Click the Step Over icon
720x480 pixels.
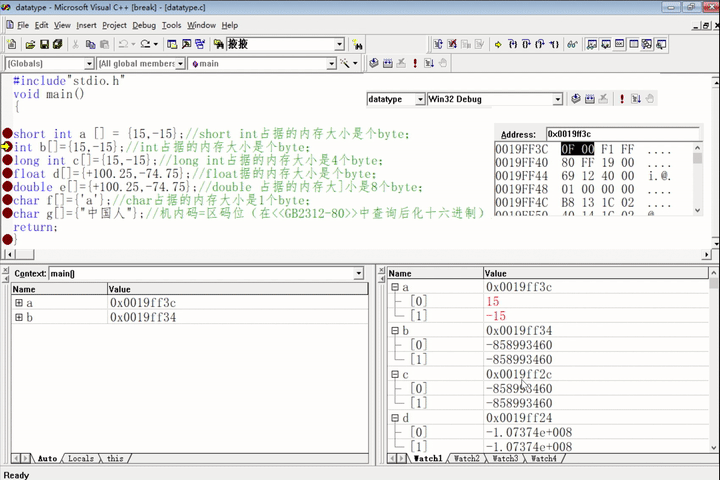pyautogui.click(x=526, y=44)
